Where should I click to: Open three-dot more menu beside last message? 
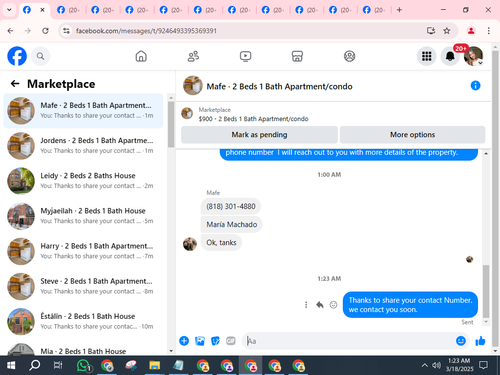[306, 305]
